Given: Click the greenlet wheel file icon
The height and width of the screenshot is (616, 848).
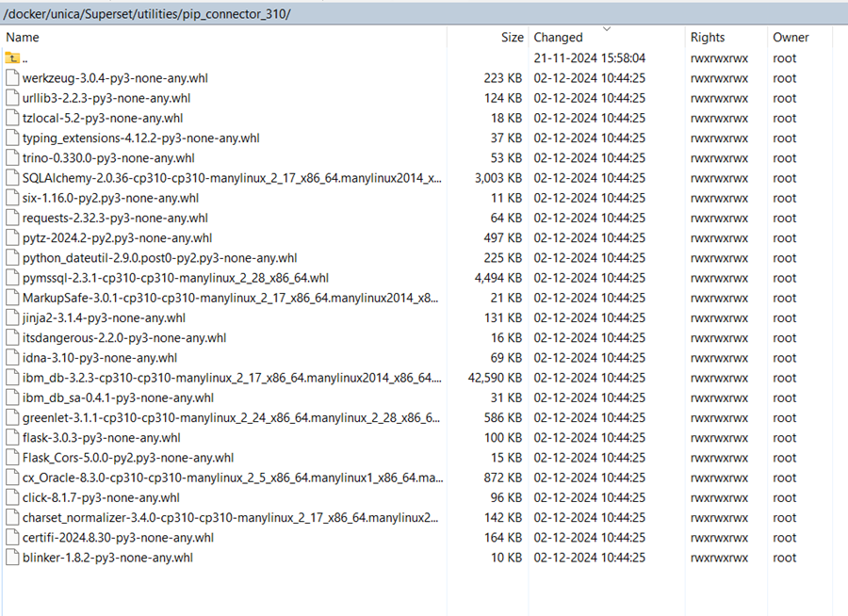Looking at the screenshot, I should [x=10, y=417].
